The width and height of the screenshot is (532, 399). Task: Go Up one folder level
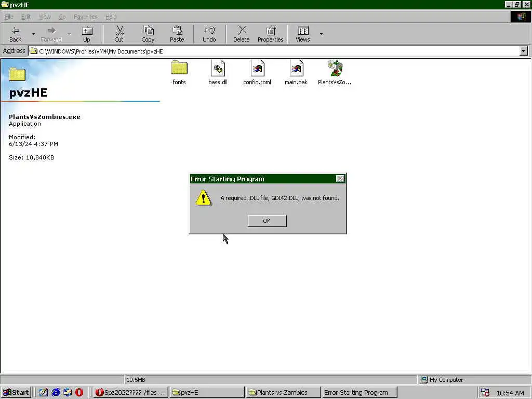87,34
